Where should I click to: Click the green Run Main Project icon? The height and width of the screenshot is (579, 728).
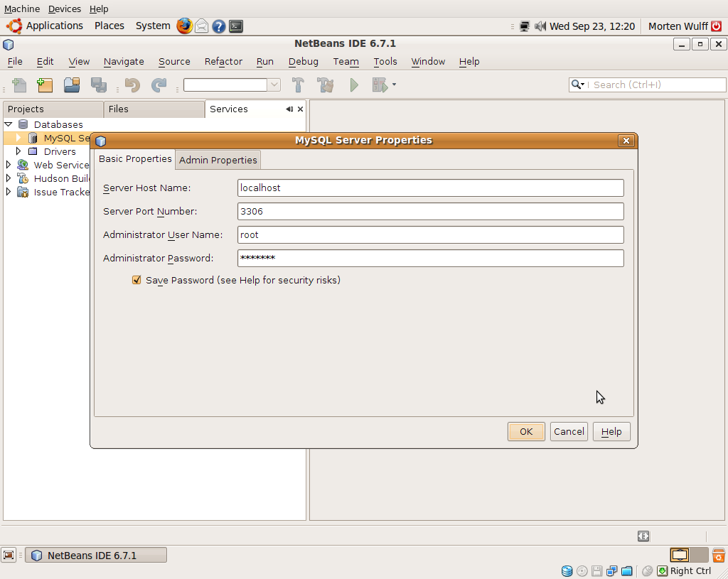[354, 85]
